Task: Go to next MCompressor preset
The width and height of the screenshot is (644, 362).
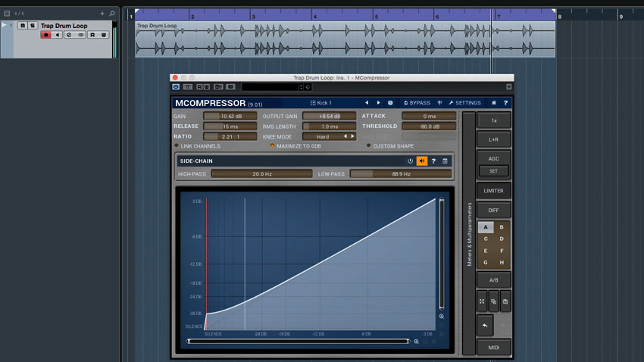Action: [x=378, y=103]
